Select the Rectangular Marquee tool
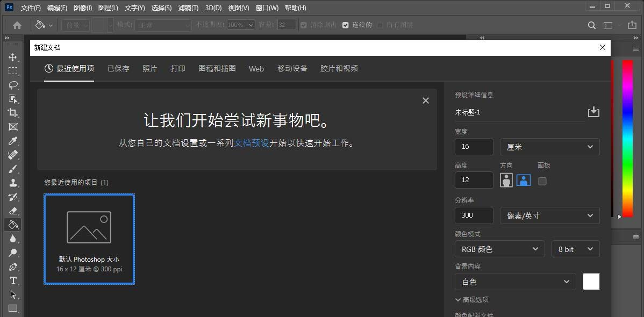Image resolution: width=644 pixels, height=317 pixels. click(13, 71)
